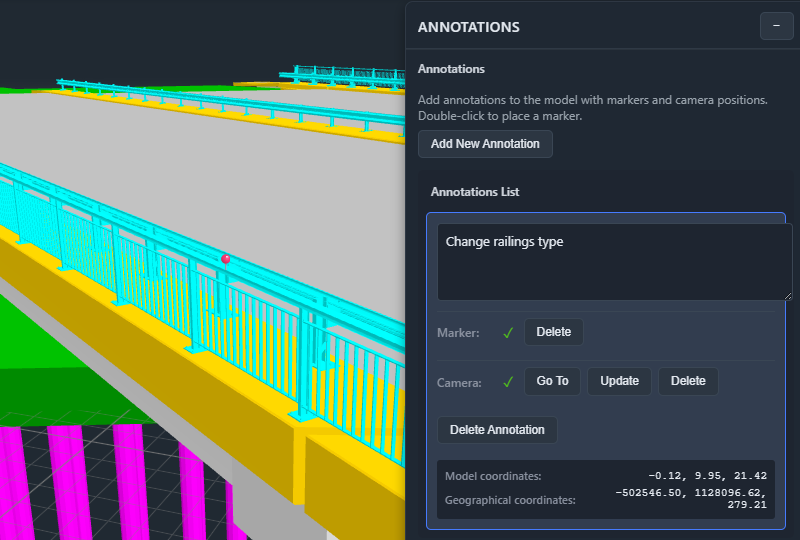
Task: Click the resize handle of the annotation text box
Action: (786, 294)
